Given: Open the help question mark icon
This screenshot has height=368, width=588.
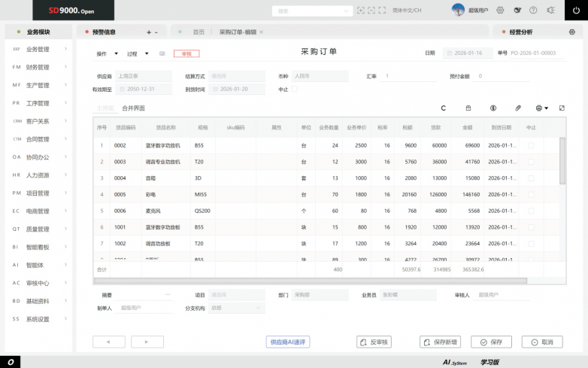Looking at the screenshot, I should [533, 11].
